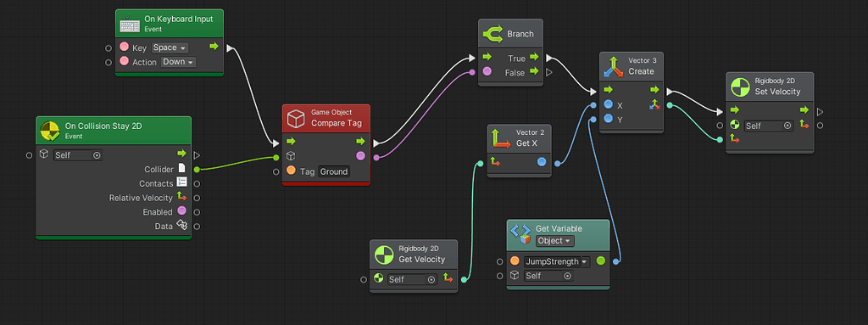The image size is (868, 325).
Task: Click the False output arrow on Branch
Action: [534, 71]
